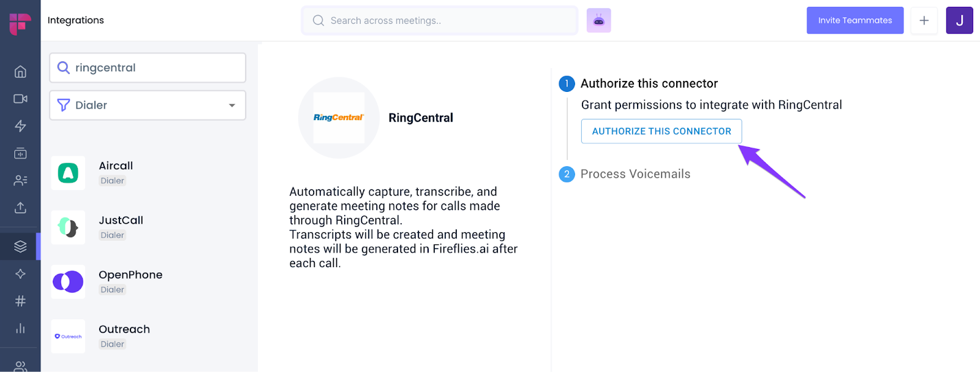This screenshot has width=980, height=372.
Task: Open the plus menu next to Invite Teammates
Action: coord(924,20)
